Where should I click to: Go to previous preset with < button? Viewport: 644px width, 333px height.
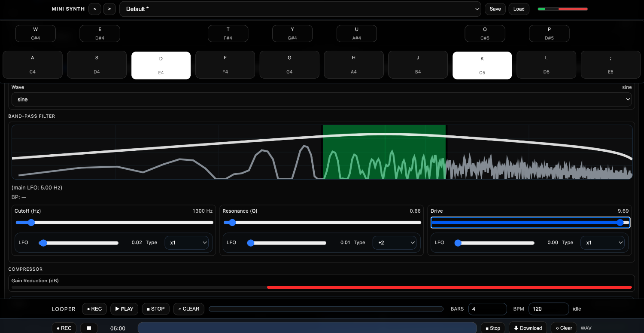coord(94,9)
